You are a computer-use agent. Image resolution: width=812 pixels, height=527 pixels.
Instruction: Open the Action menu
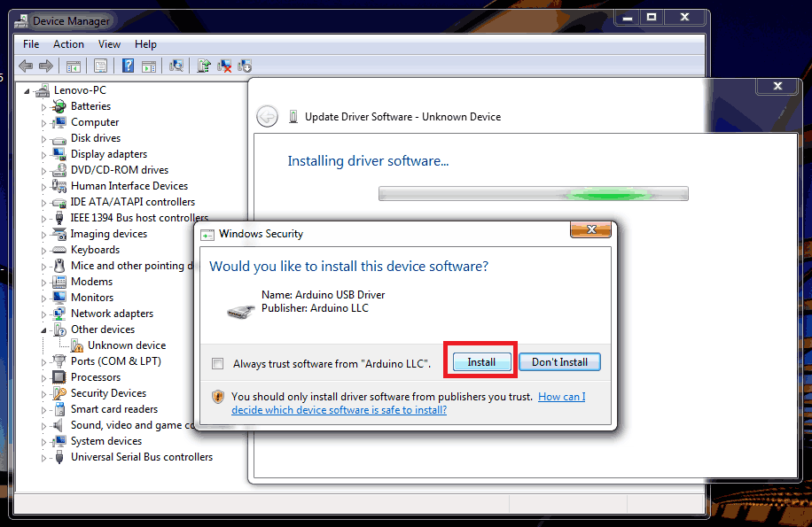coord(68,43)
